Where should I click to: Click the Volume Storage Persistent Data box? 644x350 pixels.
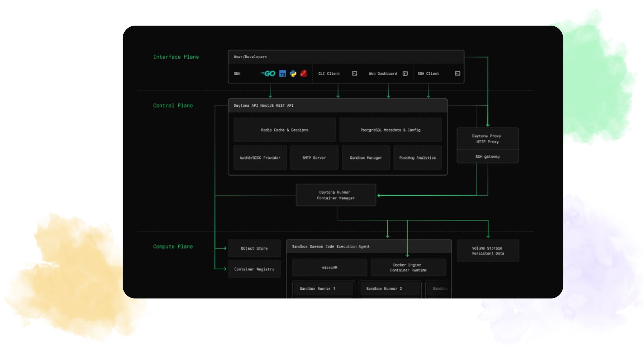click(x=488, y=251)
